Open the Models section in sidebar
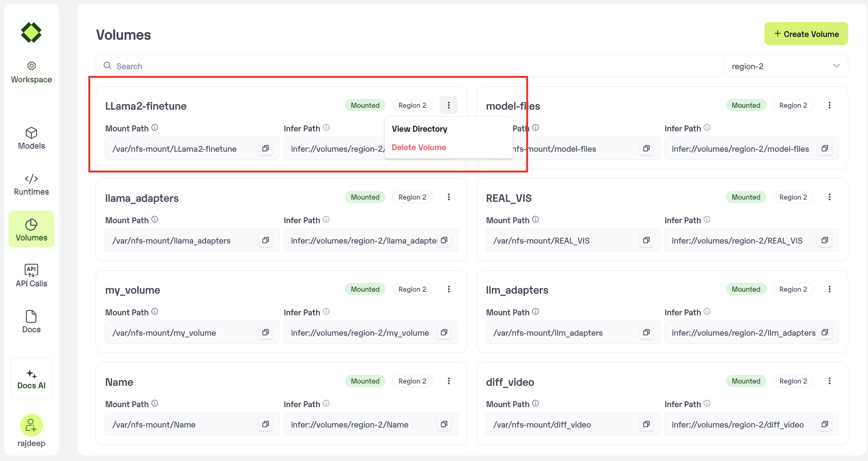The height and width of the screenshot is (461, 868). click(31, 138)
